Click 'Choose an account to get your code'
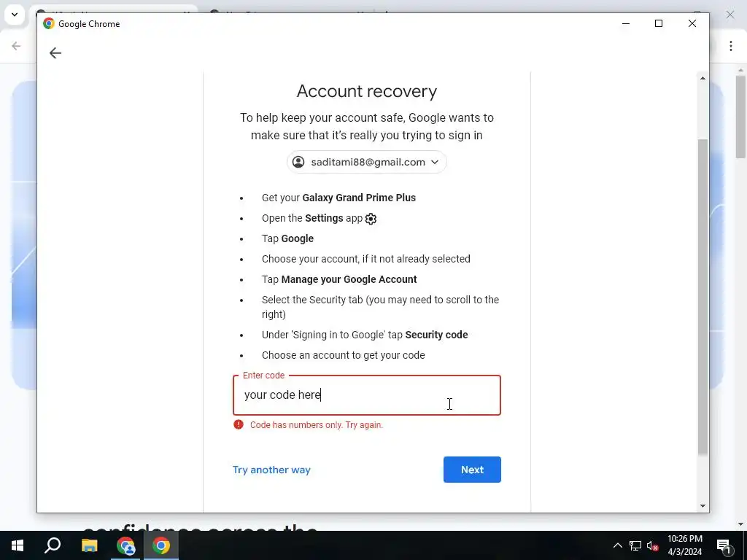Viewport: 747px width, 560px height. [343, 355]
